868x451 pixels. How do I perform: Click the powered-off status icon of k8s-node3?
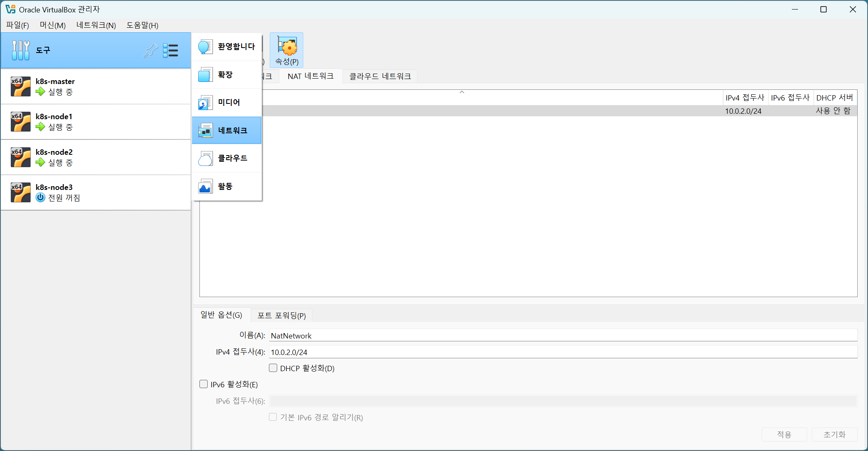(40, 197)
